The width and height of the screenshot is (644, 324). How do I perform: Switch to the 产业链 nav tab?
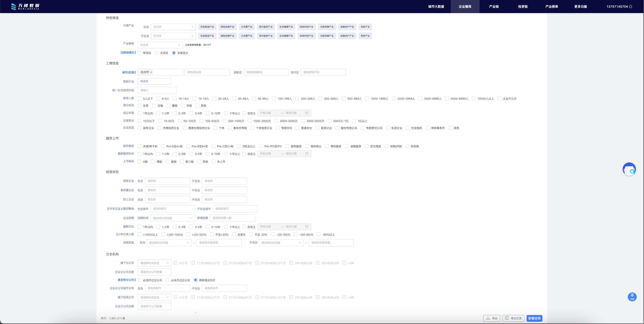click(x=494, y=7)
